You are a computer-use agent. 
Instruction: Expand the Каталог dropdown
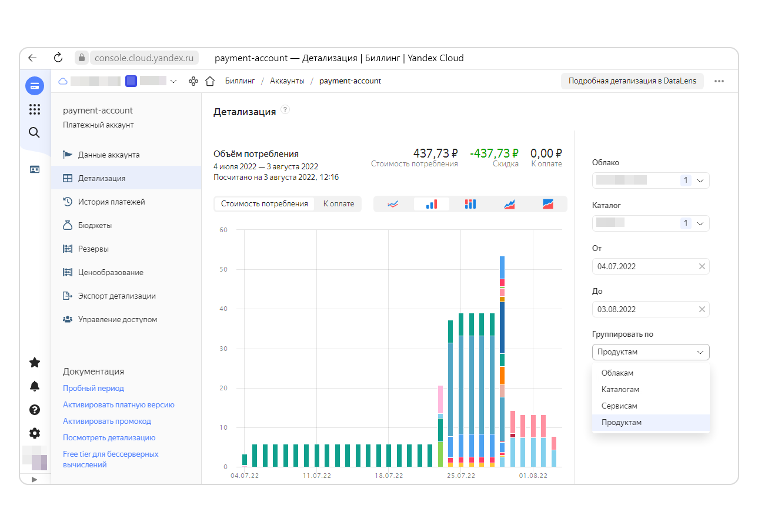point(651,223)
